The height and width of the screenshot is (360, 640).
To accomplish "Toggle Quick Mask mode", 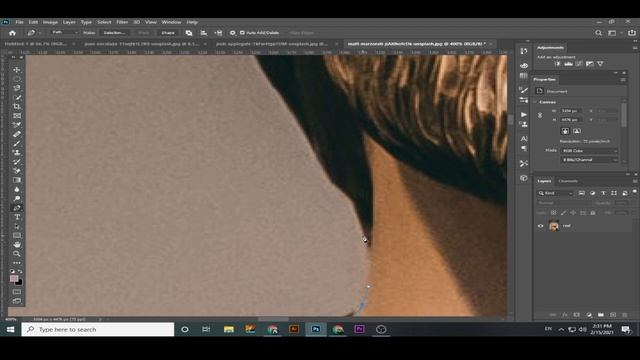I will [x=17, y=292].
